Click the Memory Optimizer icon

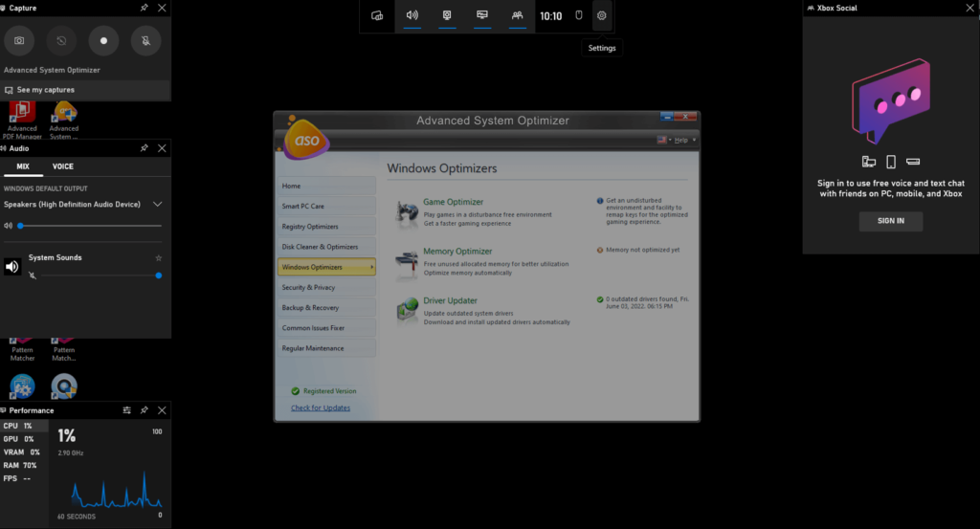pyautogui.click(x=407, y=264)
